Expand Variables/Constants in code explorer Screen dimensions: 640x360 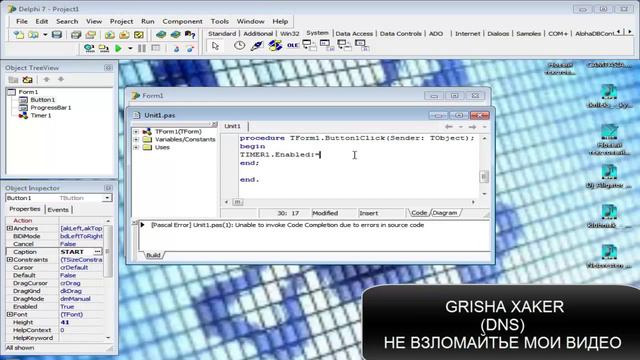[x=136, y=140]
